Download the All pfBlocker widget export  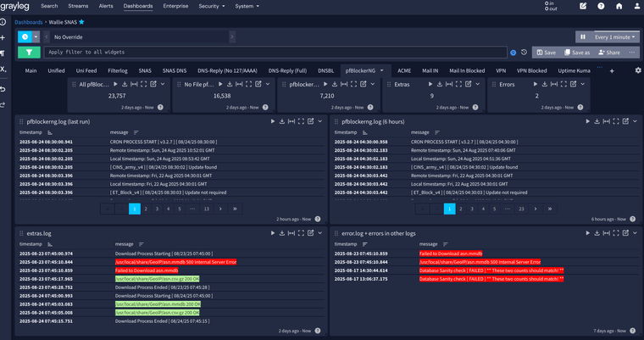tap(125, 84)
